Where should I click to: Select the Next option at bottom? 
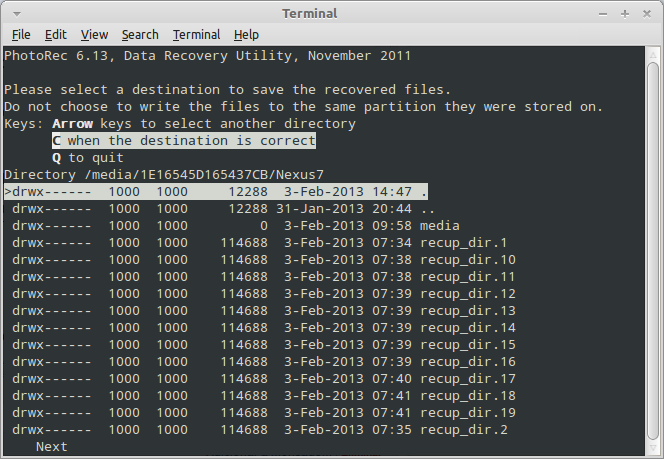(52, 447)
